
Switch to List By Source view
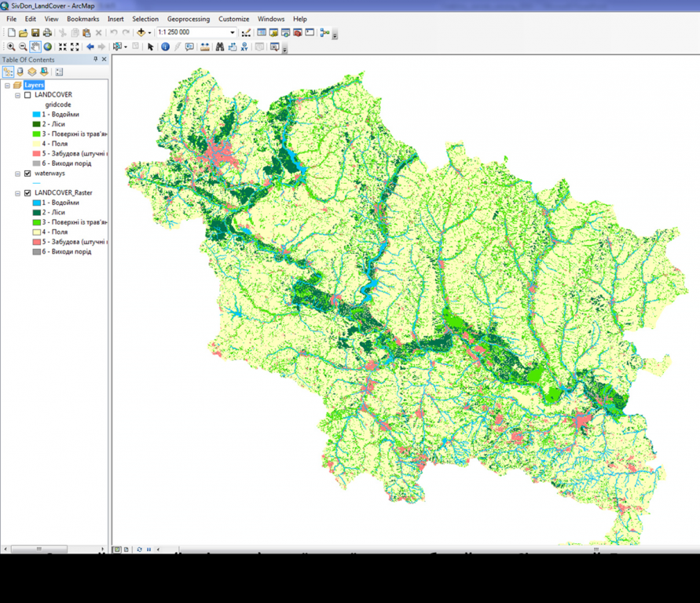click(20, 72)
